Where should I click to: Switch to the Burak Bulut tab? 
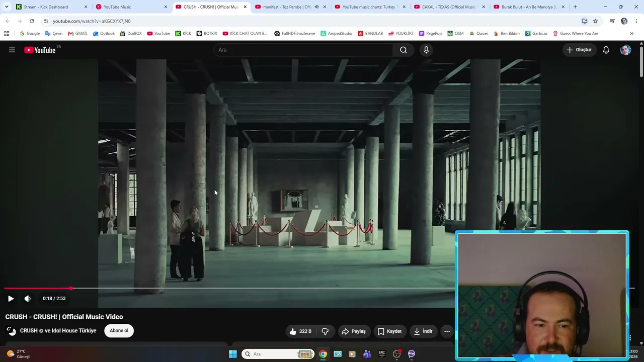529,7
